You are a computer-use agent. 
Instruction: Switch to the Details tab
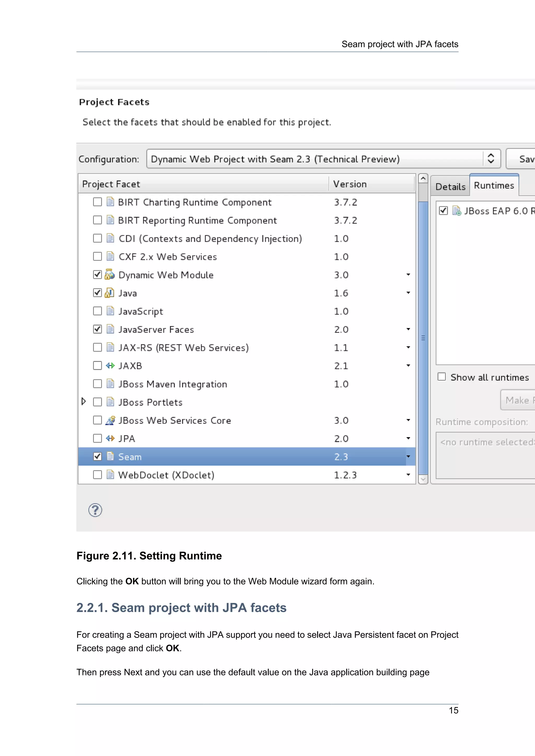450,187
